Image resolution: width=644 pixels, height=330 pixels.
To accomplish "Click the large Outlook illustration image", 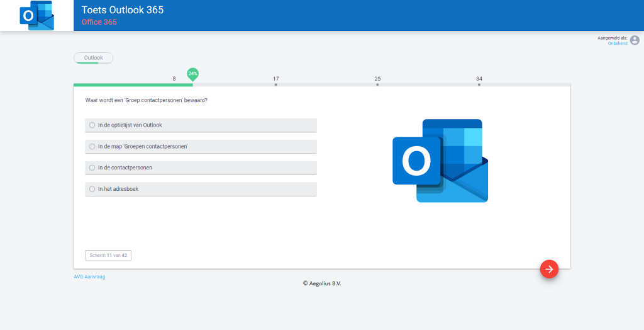I will 440,161.
